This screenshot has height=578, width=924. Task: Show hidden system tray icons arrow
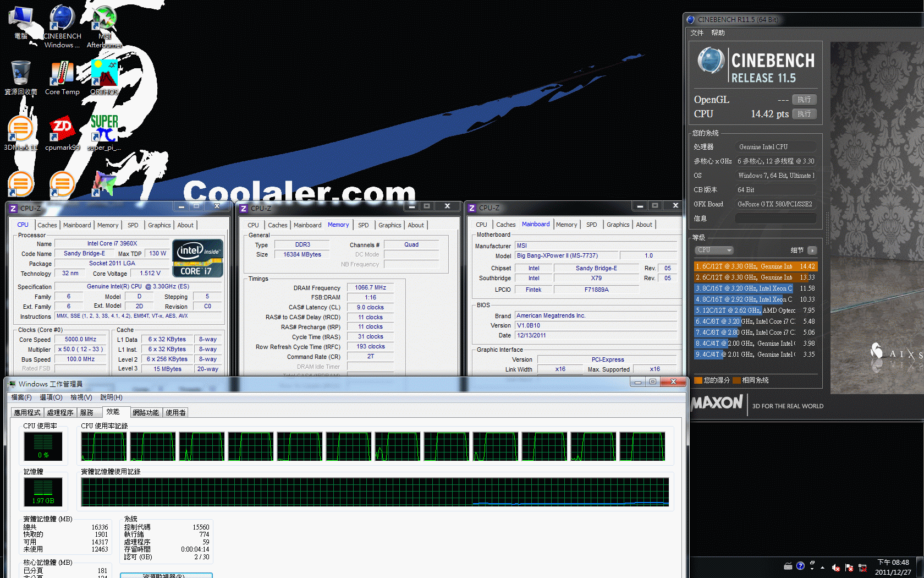[x=822, y=568]
